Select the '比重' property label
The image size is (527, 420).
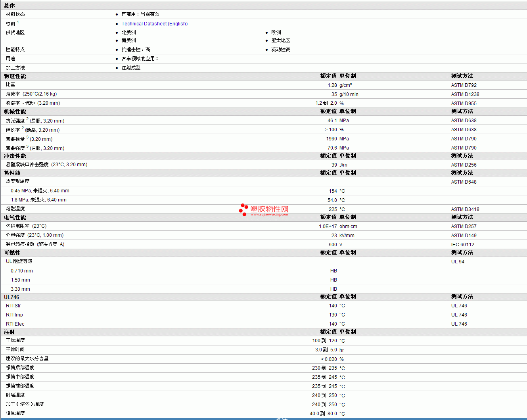10,85
